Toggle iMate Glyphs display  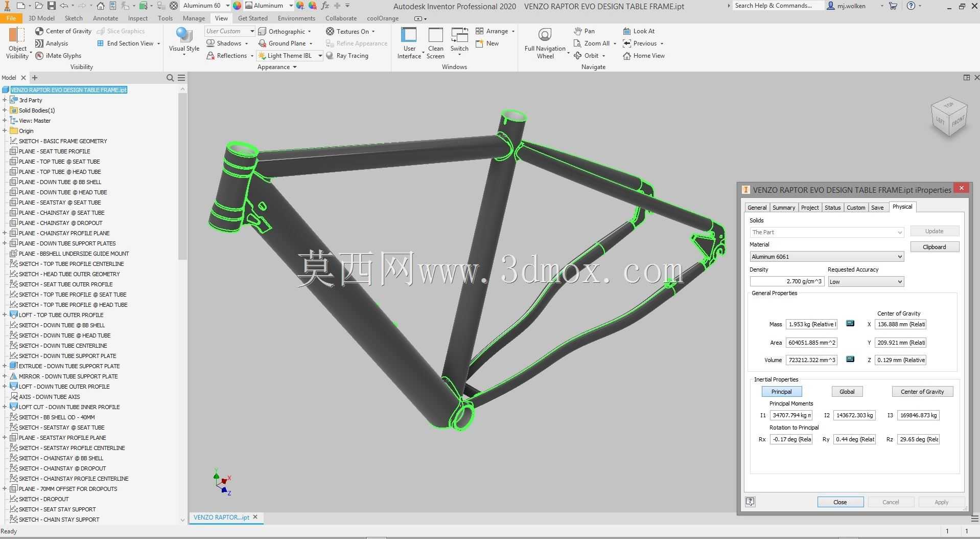[x=58, y=56]
